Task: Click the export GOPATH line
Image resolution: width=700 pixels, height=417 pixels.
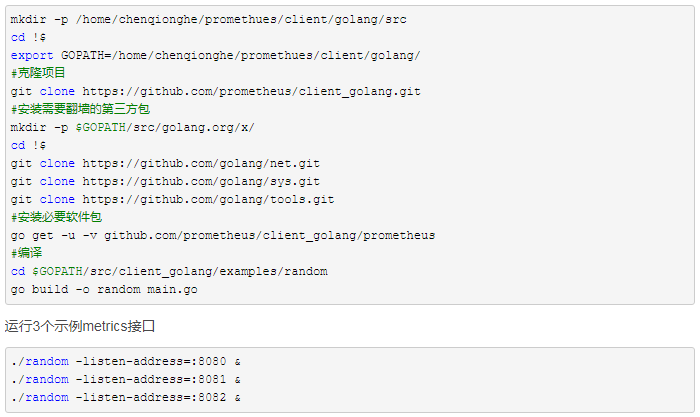Action: click(x=215, y=55)
